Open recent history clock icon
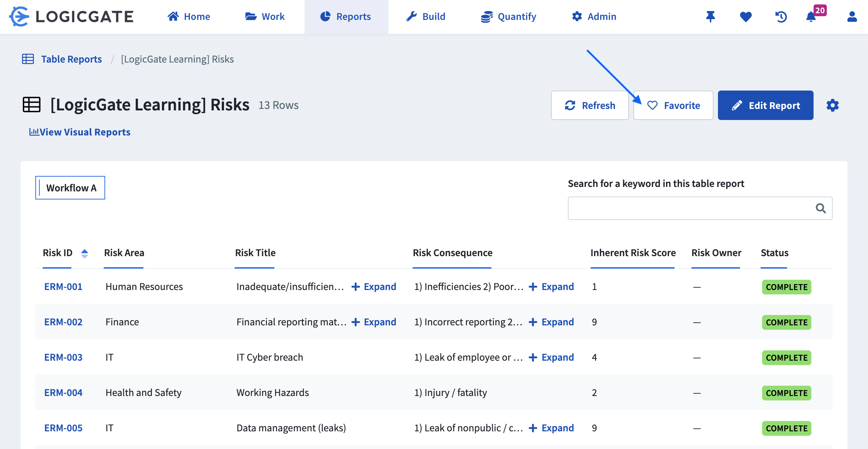This screenshot has height=449, width=868. click(781, 17)
